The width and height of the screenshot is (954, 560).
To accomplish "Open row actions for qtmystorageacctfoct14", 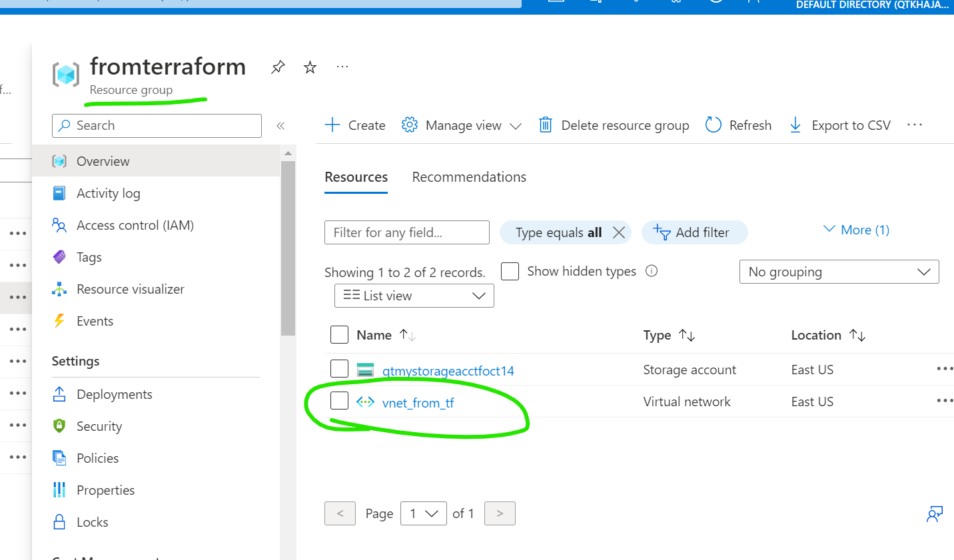I will point(945,369).
